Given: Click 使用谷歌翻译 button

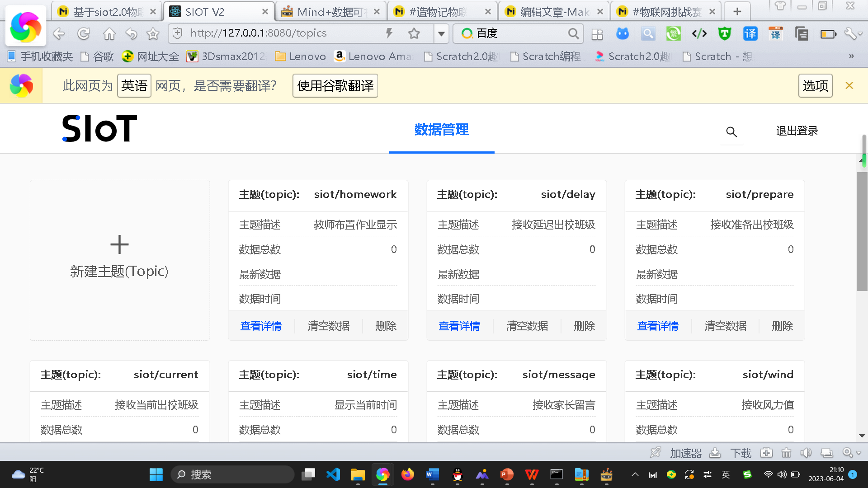Looking at the screenshot, I should point(335,85).
